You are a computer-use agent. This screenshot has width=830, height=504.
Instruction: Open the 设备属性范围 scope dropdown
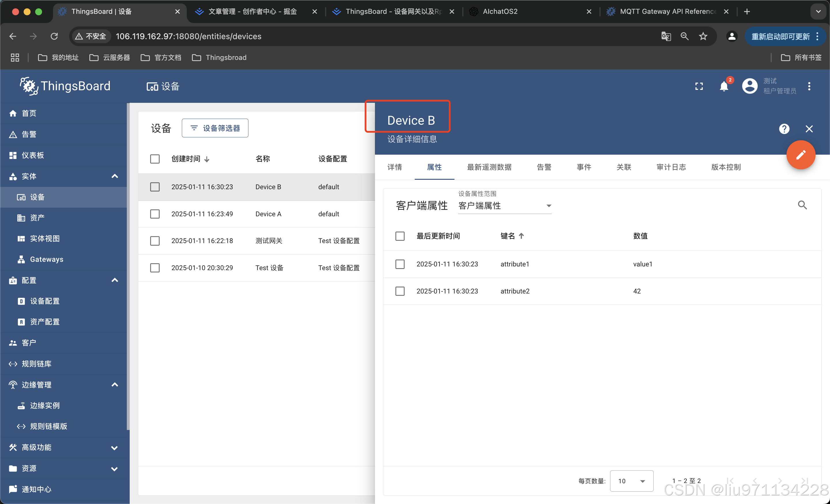pos(504,206)
